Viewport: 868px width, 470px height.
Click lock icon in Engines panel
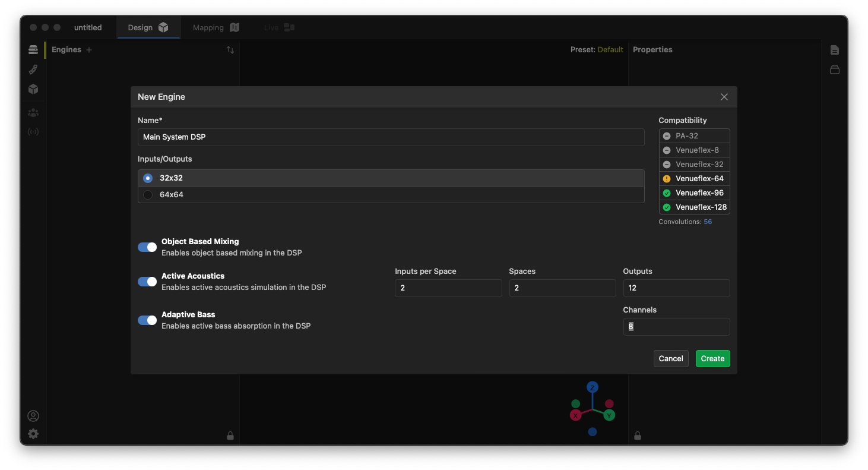pyautogui.click(x=230, y=436)
